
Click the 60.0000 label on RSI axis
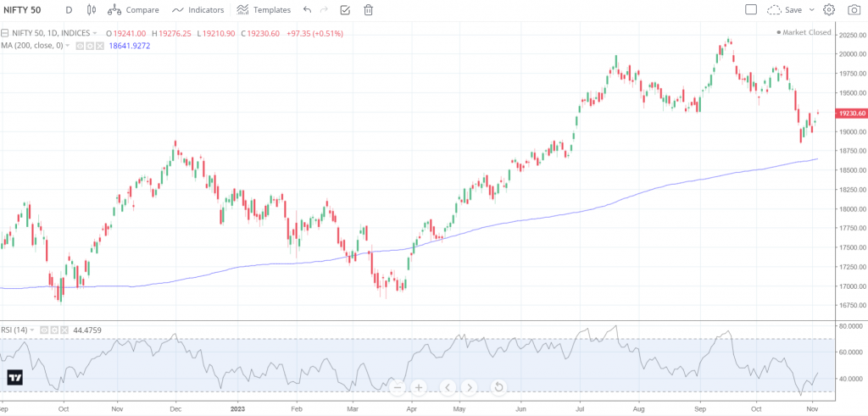pyautogui.click(x=853, y=352)
